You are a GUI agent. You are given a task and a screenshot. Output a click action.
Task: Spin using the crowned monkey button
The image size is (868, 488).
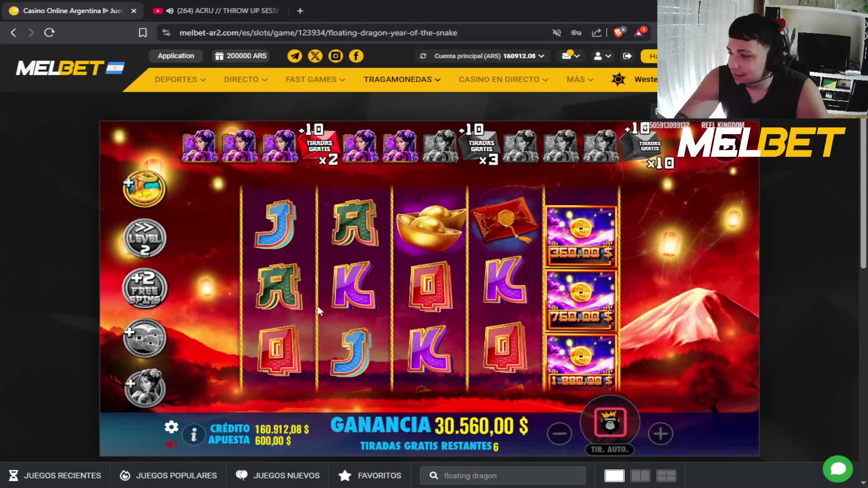tap(610, 422)
